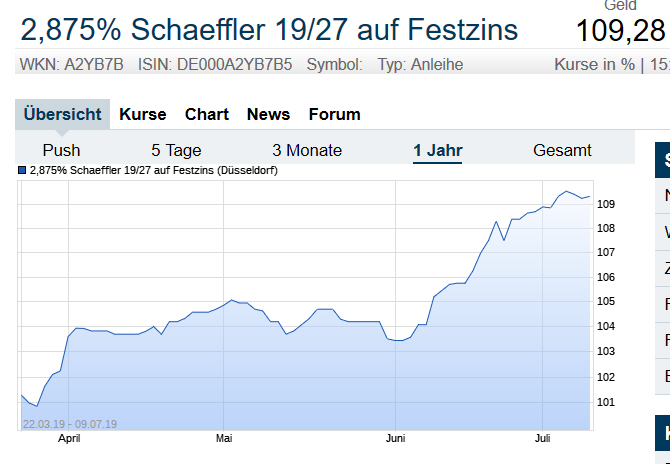Select the 1 Jahr time range

[438, 151]
